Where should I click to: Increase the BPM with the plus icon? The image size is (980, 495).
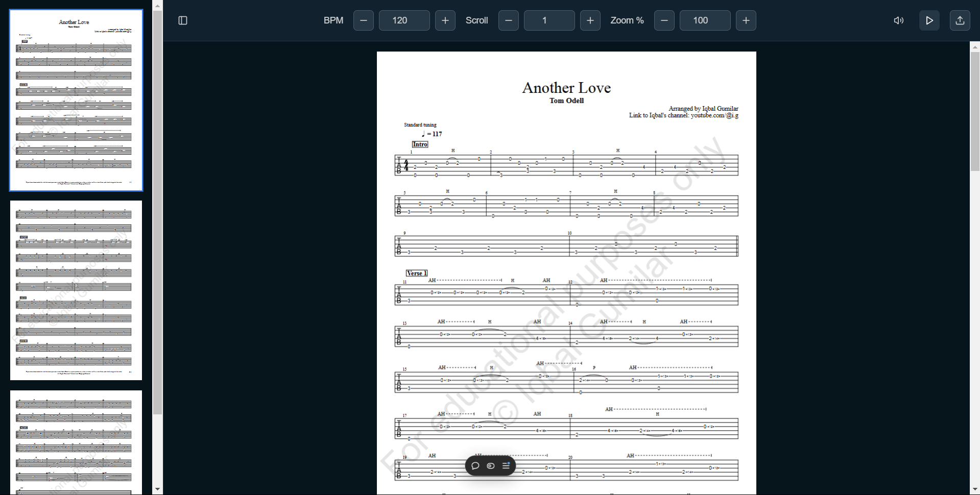click(445, 20)
